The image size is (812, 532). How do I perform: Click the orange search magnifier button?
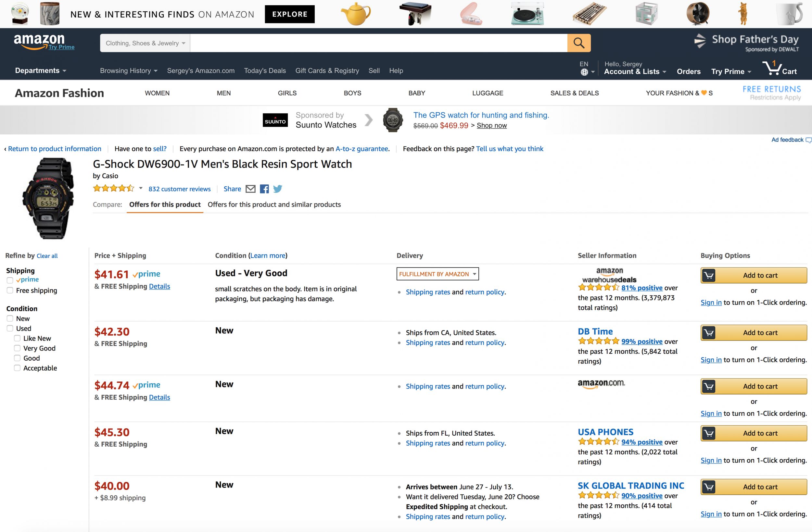579,43
